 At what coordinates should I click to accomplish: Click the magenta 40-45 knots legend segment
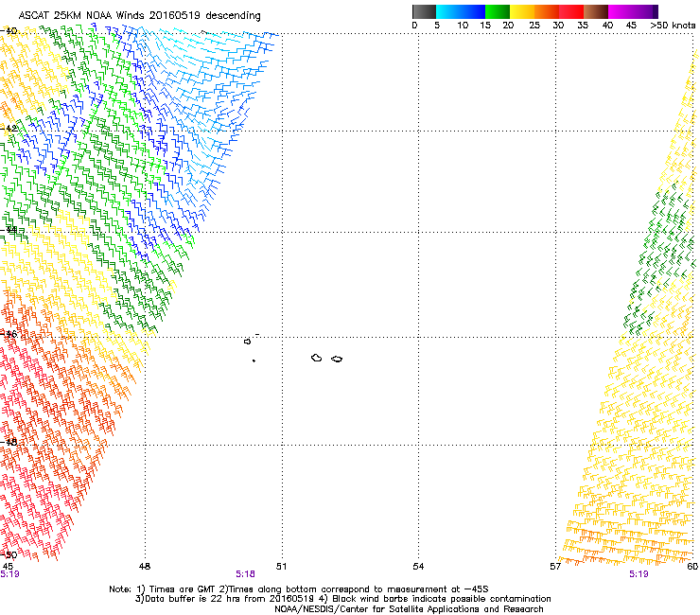point(621,11)
